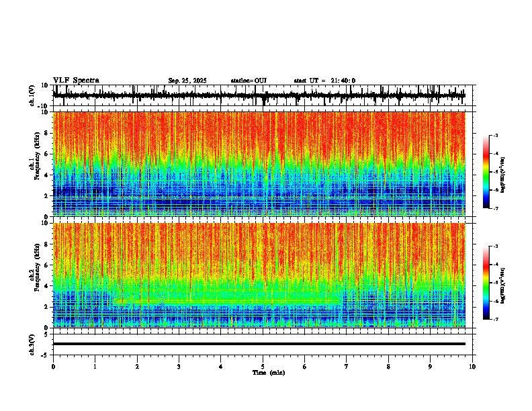Click the ch.1 spectrogram plot area
Screen dimensions: 532x411
[259, 164]
